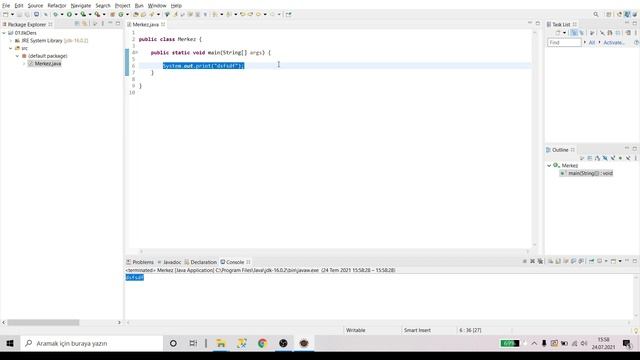
Task: Collapse the 01.IlkDers project node
Action: pos(4,33)
